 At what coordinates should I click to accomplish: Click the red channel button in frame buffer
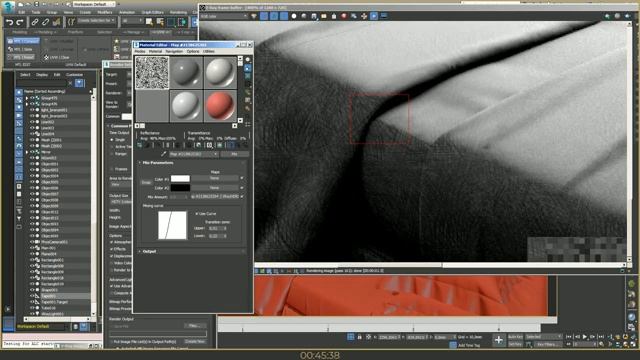[264, 16]
